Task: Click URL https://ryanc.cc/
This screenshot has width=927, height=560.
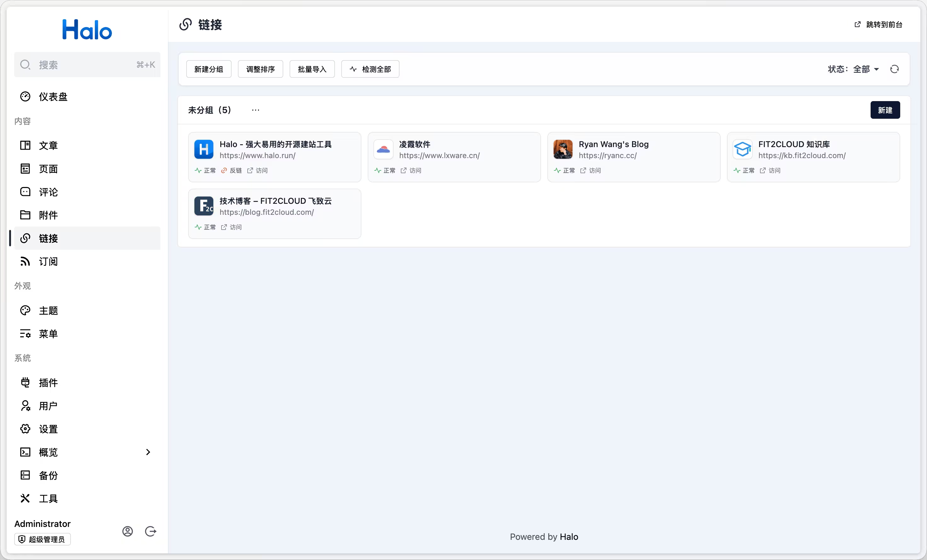Action: (607, 155)
